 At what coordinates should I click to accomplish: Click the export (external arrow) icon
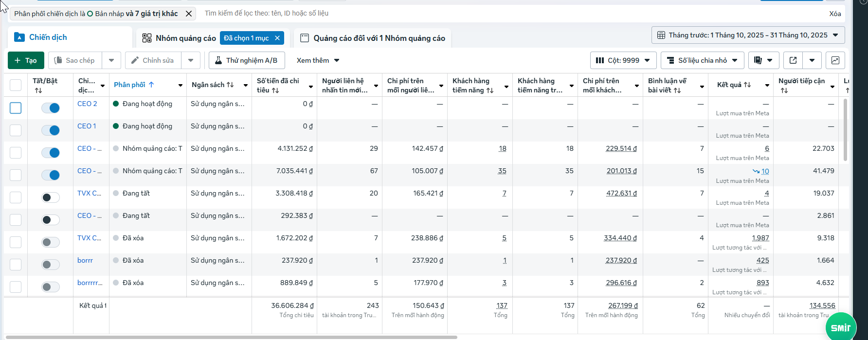pyautogui.click(x=793, y=60)
